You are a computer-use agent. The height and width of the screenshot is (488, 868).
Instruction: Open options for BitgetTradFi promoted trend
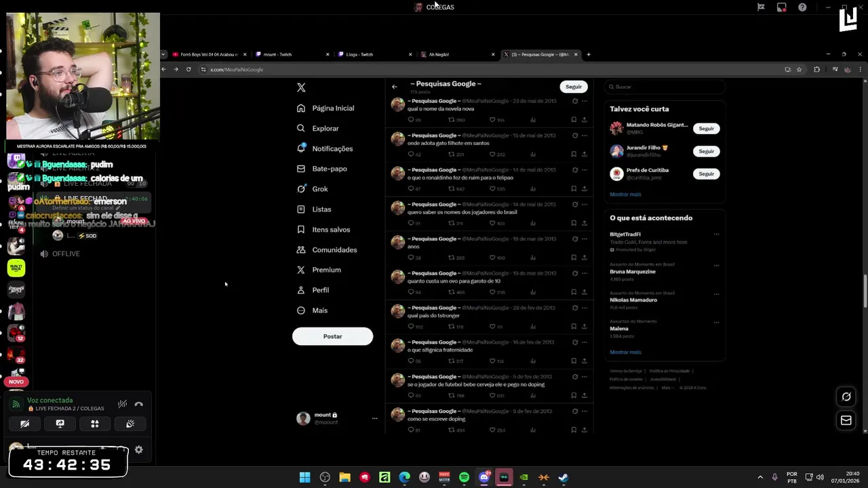(716, 235)
